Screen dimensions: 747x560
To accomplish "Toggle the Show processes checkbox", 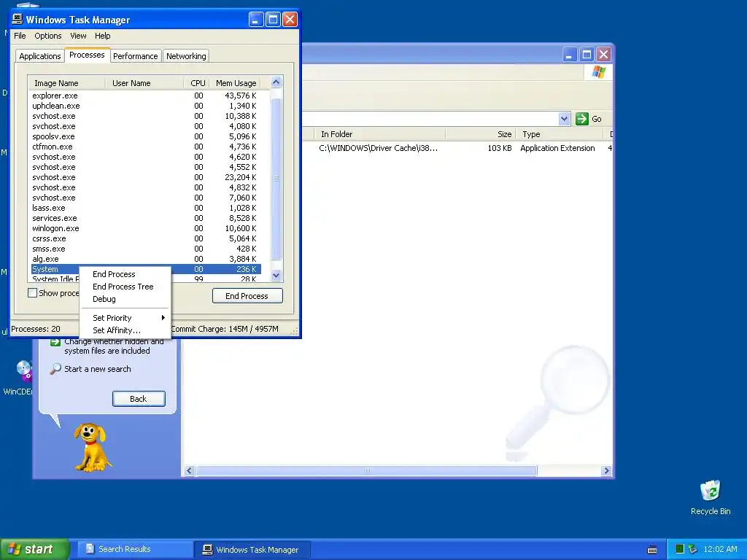I will (32, 293).
